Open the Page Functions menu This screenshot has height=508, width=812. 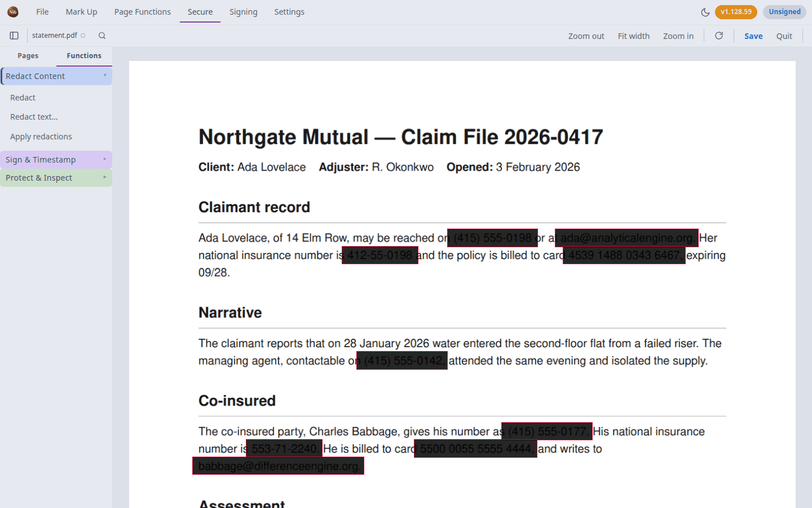coord(142,12)
